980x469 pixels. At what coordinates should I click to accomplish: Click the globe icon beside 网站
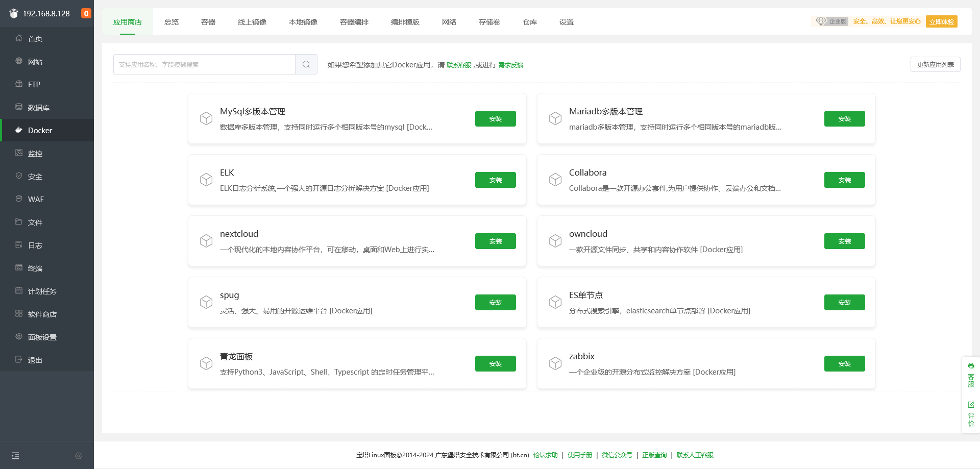click(19, 61)
